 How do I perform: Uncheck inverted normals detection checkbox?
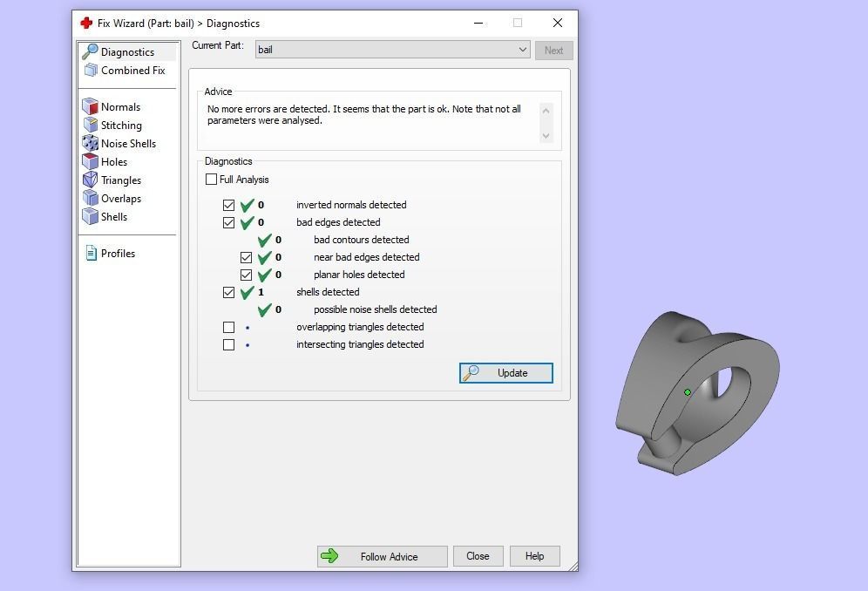tap(228, 205)
